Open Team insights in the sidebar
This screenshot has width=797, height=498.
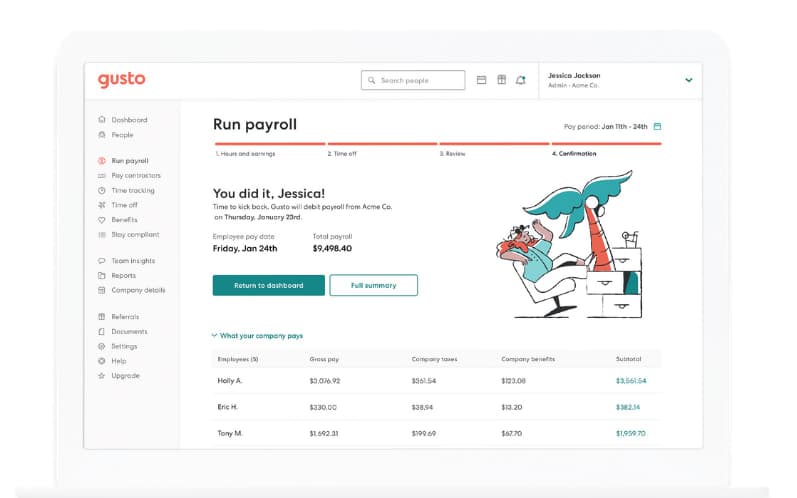point(133,261)
